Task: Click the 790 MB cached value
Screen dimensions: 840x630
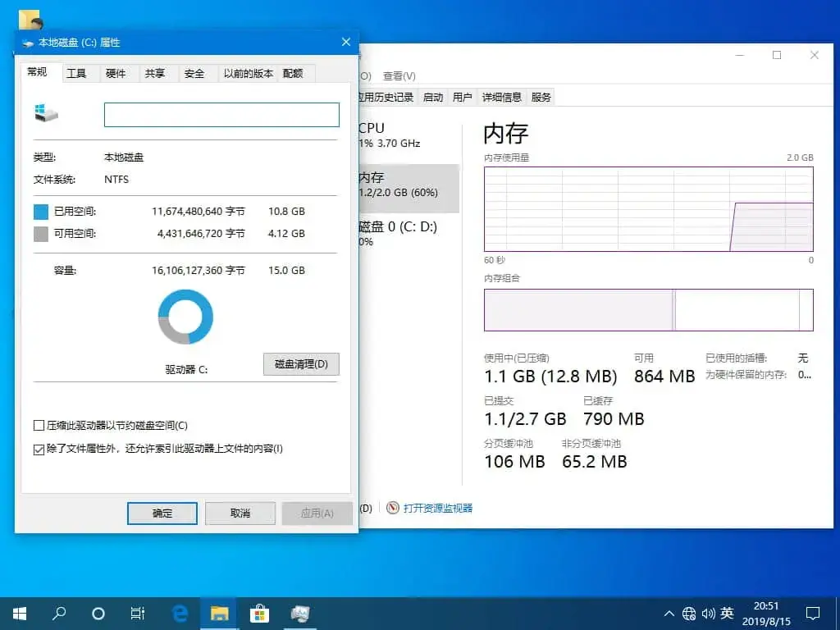Action: pos(614,419)
